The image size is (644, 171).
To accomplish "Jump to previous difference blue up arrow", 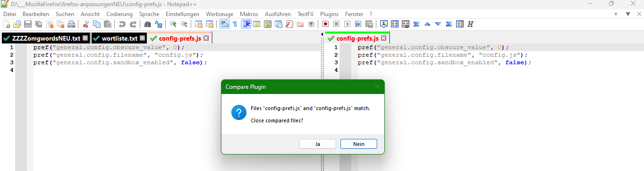I will (427, 24).
